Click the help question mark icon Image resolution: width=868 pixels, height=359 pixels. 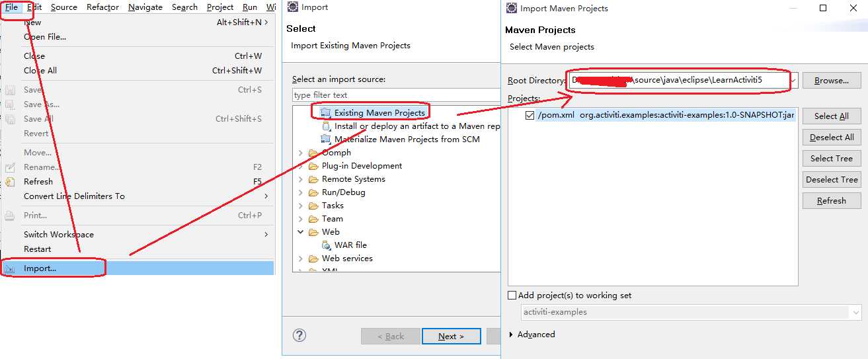[x=299, y=335]
